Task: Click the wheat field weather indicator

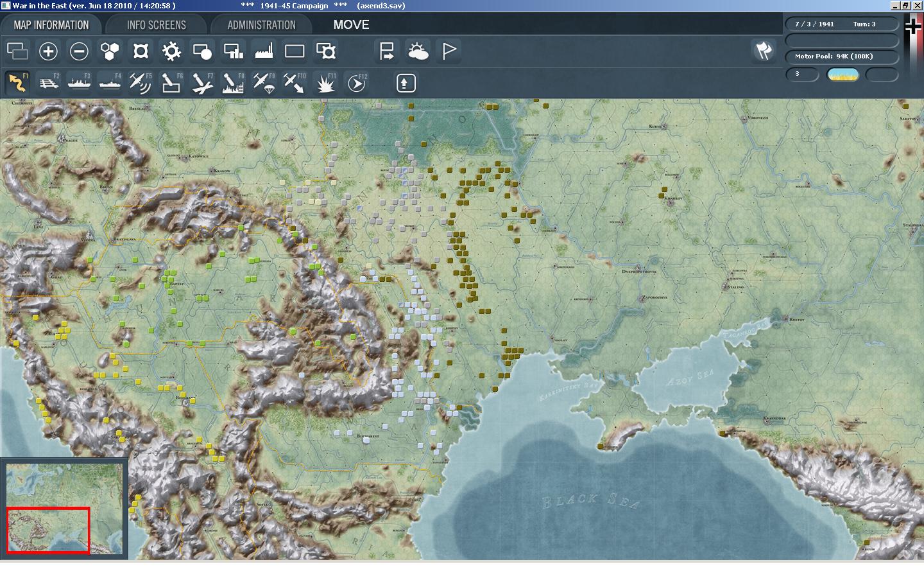Action: coord(843,74)
